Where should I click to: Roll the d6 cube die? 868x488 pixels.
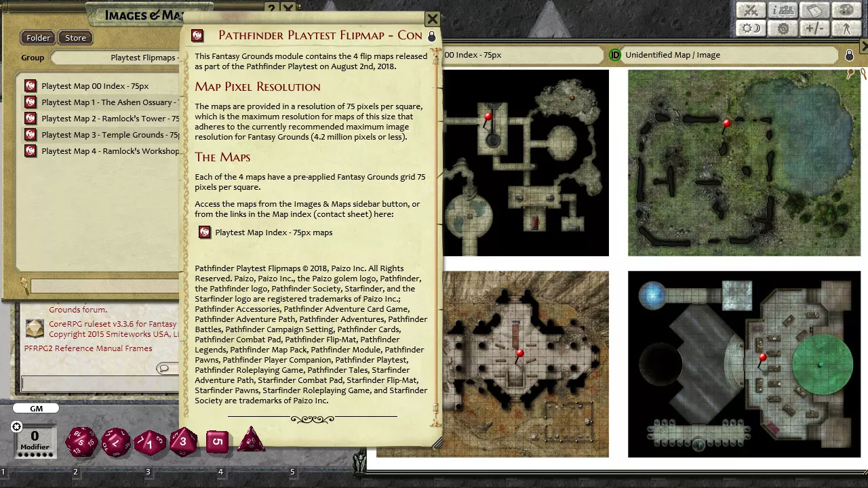click(217, 442)
